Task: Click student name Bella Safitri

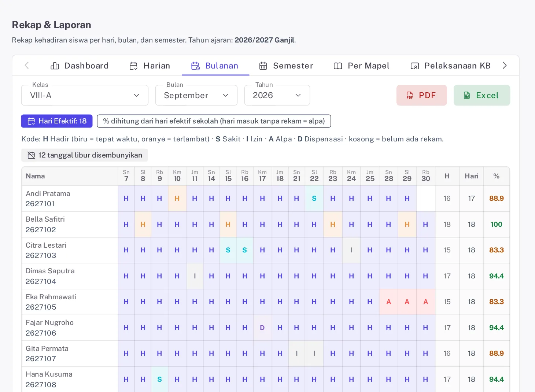Action: click(x=45, y=219)
